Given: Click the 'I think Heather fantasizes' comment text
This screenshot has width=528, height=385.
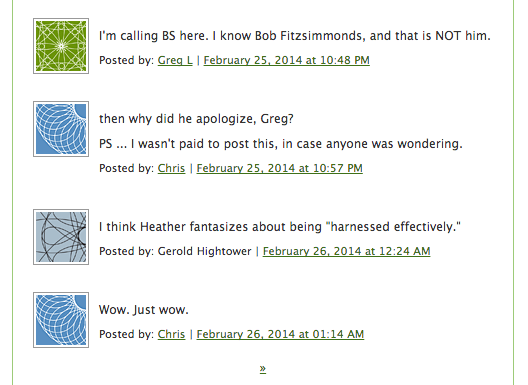Looking at the screenshot, I should click(x=280, y=227).
